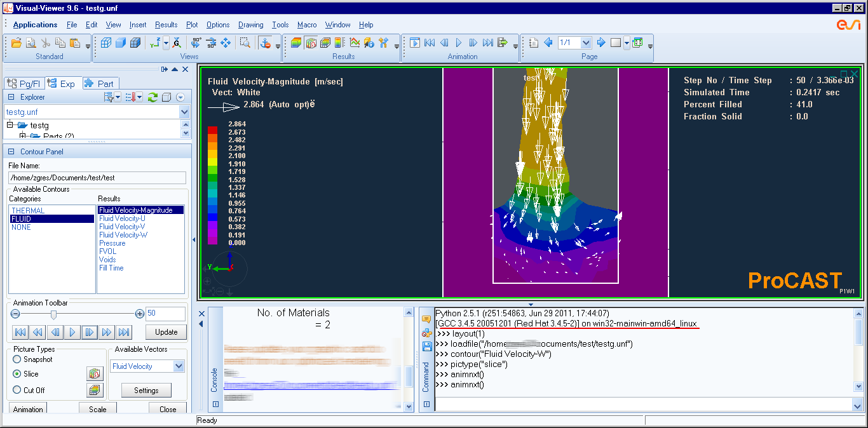868x428 pixels.
Task: Click the Settings button for vectors
Action: coord(146,391)
